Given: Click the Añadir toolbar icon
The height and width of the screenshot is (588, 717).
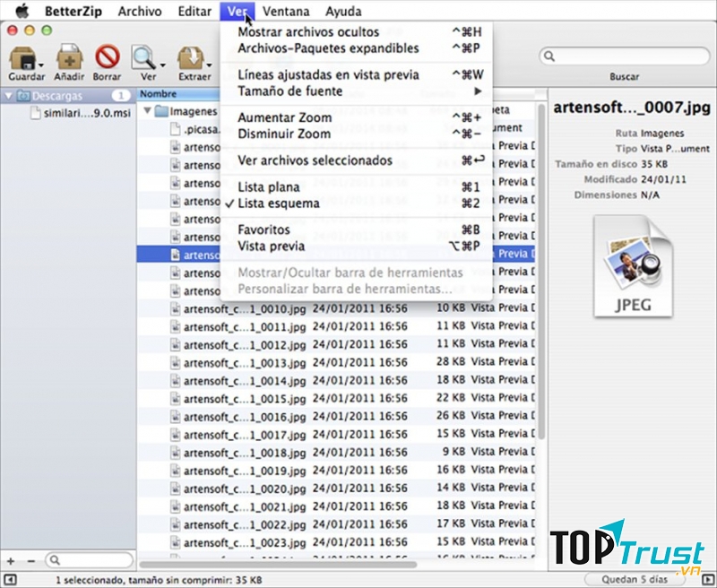Looking at the screenshot, I should pos(70,56).
